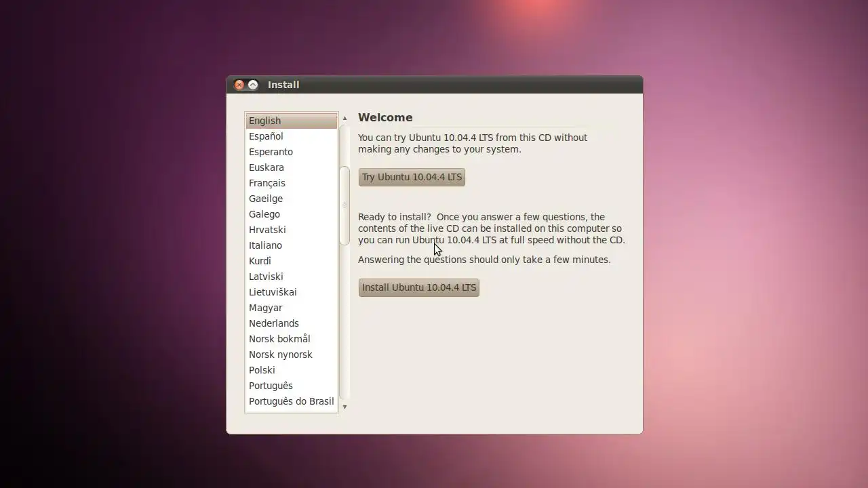This screenshot has height=488, width=868.
Task: Minimize the Install window
Action: (x=253, y=85)
